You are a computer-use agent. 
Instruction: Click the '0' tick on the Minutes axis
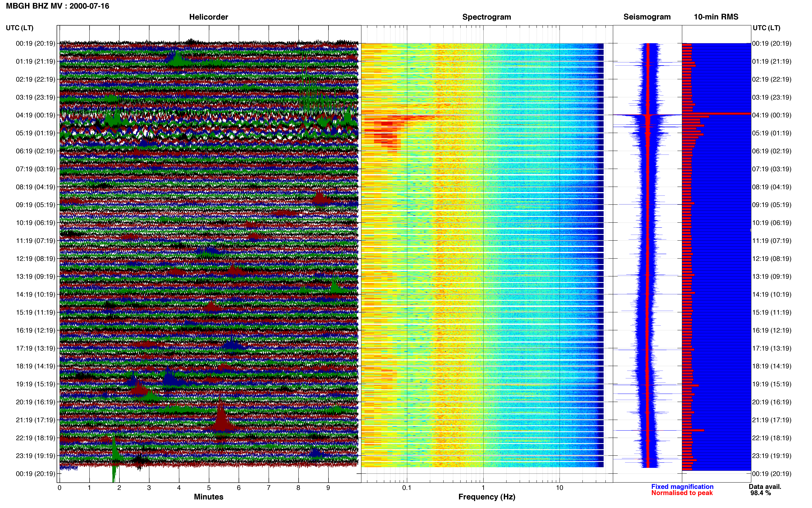point(59,488)
